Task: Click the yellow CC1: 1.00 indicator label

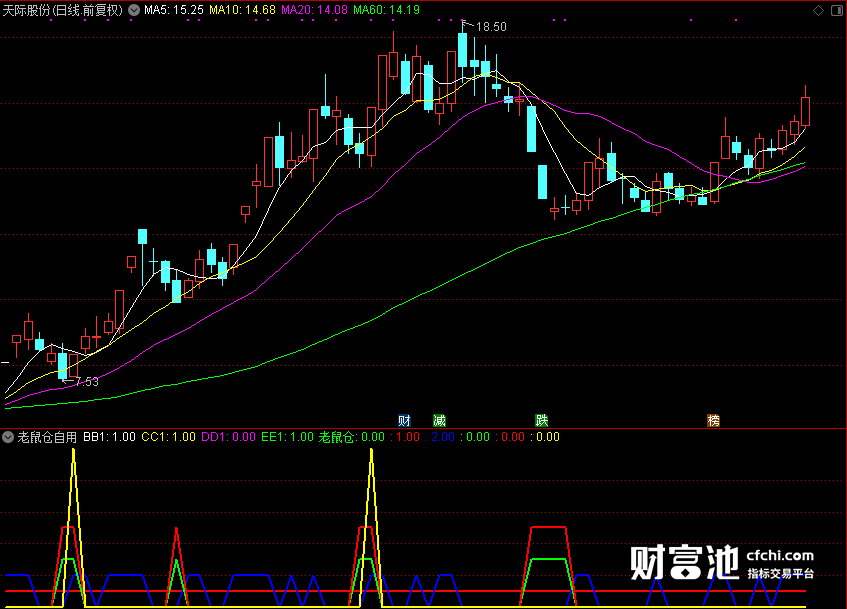Action: coord(168,437)
